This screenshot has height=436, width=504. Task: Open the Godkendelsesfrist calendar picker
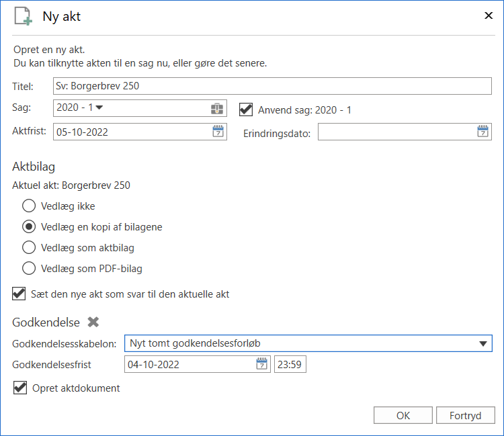[x=261, y=364]
